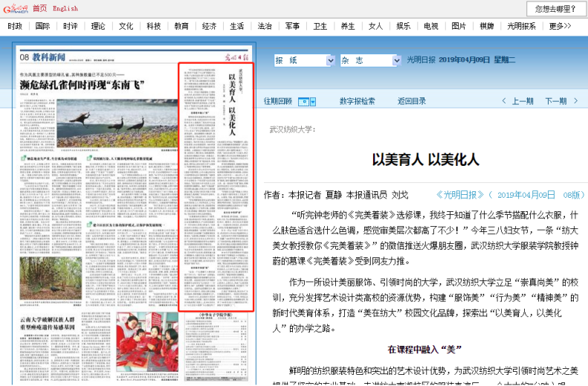This screenshot has width=588, height=386.
Task: Switch to English version
Action: [x=65, y=8]
